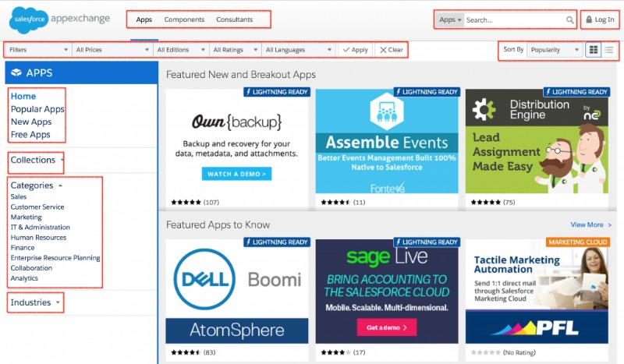This screenshot has height=364, width=624.
Task: Collapse the Categories section
Action: 36,186
